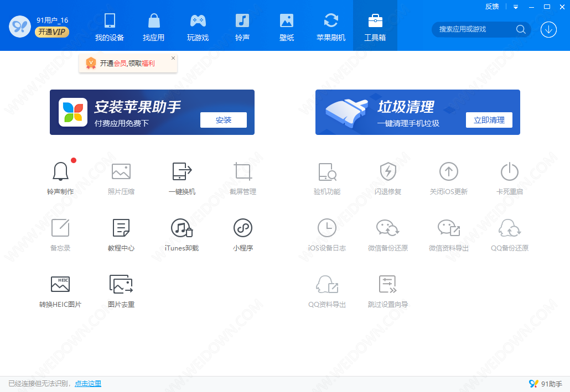Launch the iTunes卸载 uninstall tool
The width and height of the screenshot is (570, 392).
(x=182, y=234)
